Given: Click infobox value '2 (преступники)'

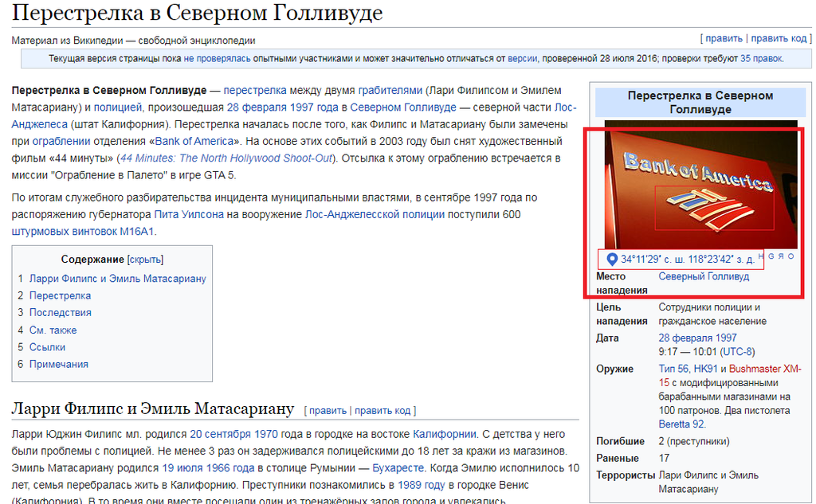Looking at the screenshot, I should (694, 441).
